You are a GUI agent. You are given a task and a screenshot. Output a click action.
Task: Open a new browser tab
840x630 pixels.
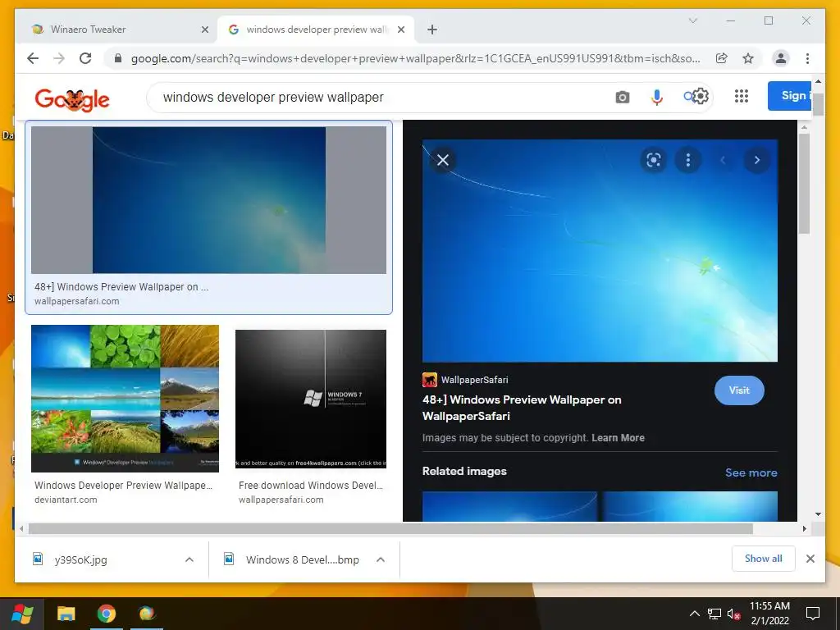click(432, 30)
